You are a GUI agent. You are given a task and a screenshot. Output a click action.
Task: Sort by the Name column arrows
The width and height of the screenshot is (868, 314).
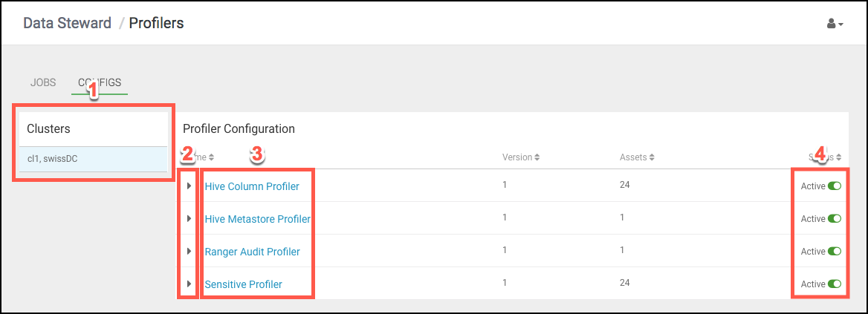click(x=211, y=157)
